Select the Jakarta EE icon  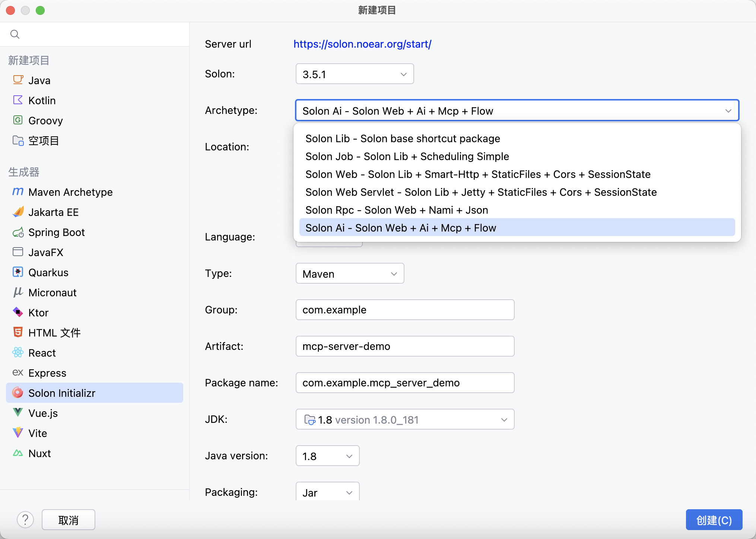coord(18,212)
